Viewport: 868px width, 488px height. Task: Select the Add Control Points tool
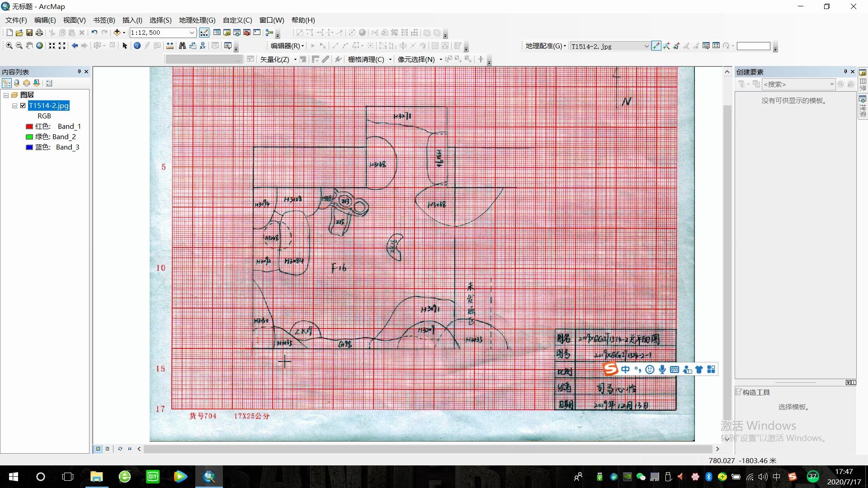(656, 46)
